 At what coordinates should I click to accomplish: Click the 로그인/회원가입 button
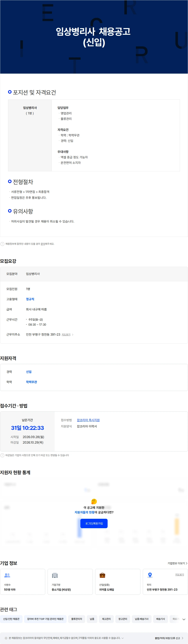click(94, 523)
